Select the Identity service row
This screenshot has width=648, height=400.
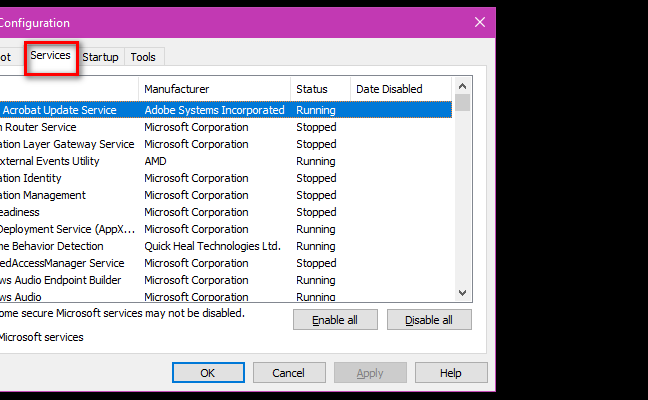[x=226, y=178]
